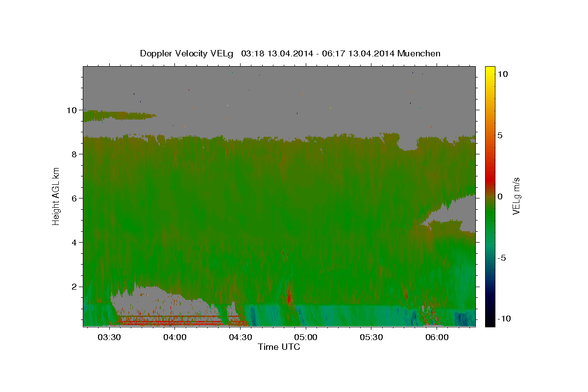
Task: Click the 'Time UTC' axis label
Action: [279, 347]
